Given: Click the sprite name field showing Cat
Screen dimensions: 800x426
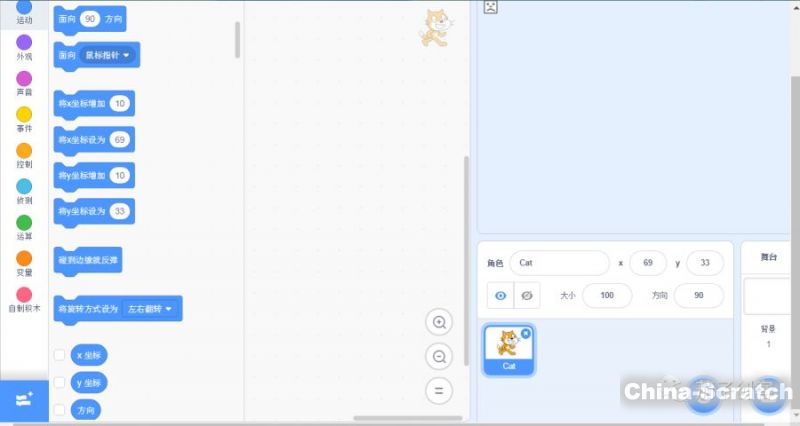Looking at the screenshot, I should coord(558,263).
